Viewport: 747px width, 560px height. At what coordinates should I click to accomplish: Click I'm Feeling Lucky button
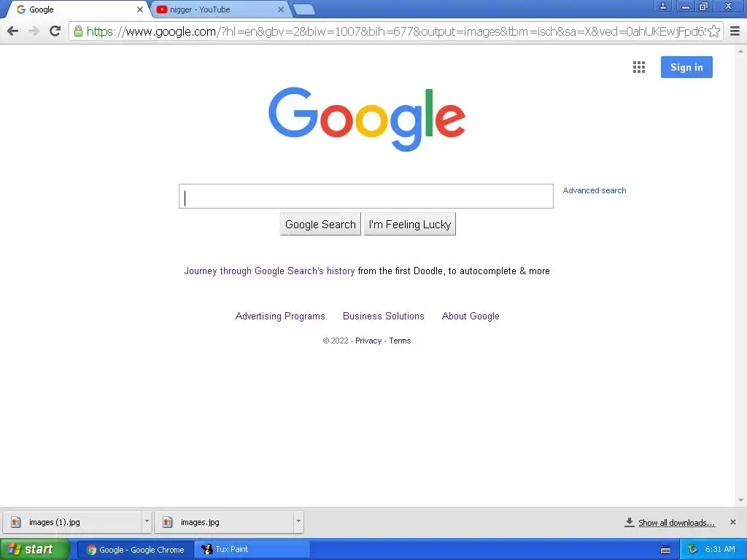click(410, 225)
